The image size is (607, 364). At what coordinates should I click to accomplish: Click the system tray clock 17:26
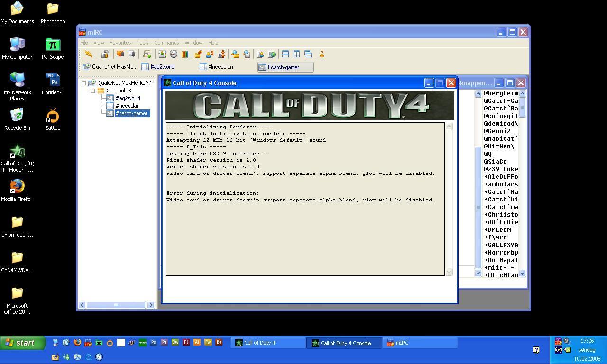point(587,341)
